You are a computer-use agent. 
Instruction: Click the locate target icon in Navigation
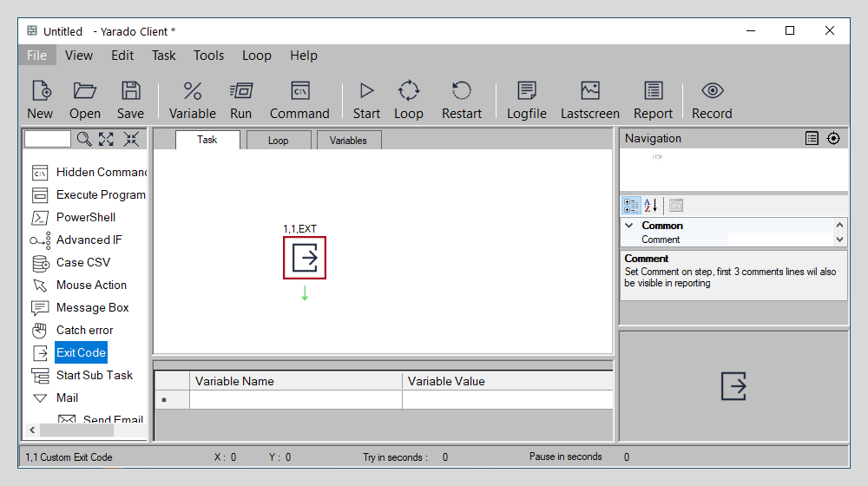point(833,138)
